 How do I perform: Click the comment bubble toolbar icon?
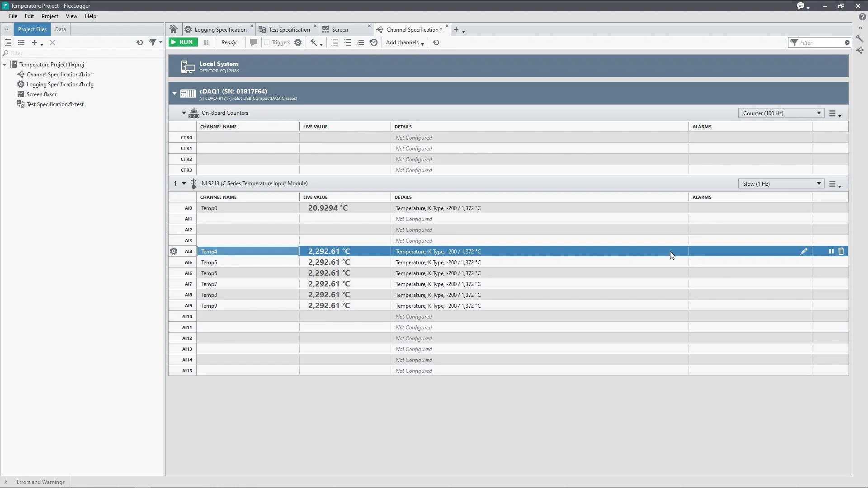click(x=254, y=42)
